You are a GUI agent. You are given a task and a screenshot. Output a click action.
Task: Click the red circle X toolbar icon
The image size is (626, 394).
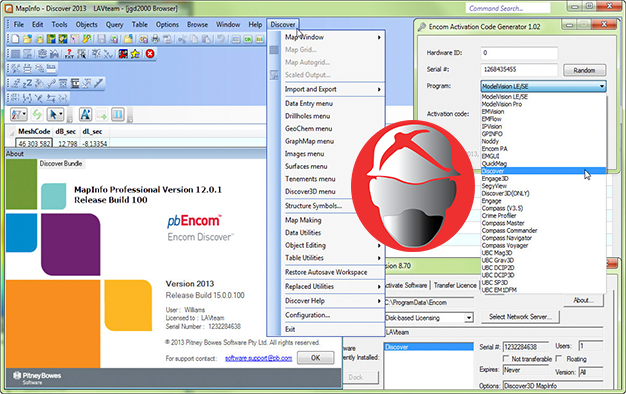(150, 53)
